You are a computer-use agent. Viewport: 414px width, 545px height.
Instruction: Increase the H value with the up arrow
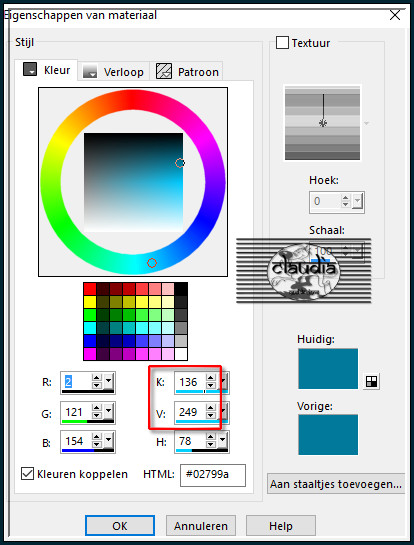point(211,437)
